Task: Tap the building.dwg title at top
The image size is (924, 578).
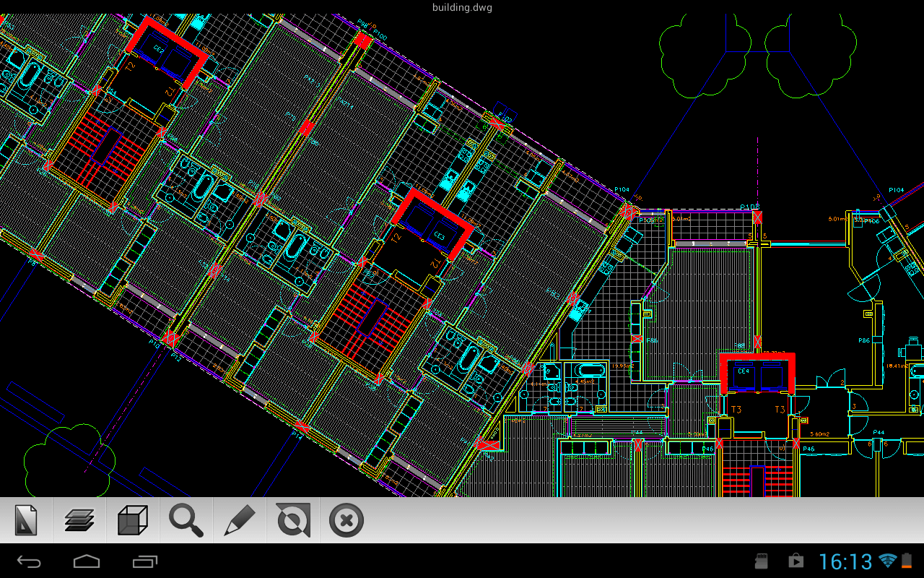Action: (x=462, y=8)
